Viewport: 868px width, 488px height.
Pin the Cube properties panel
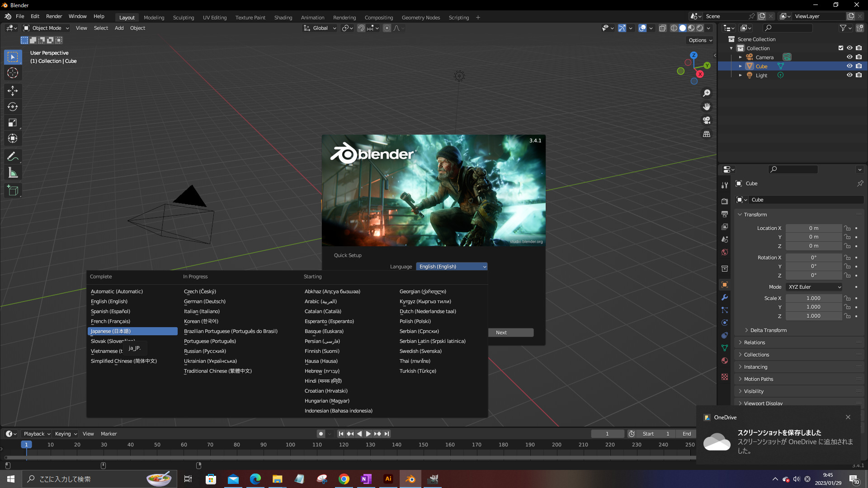[x=860, y=183]
